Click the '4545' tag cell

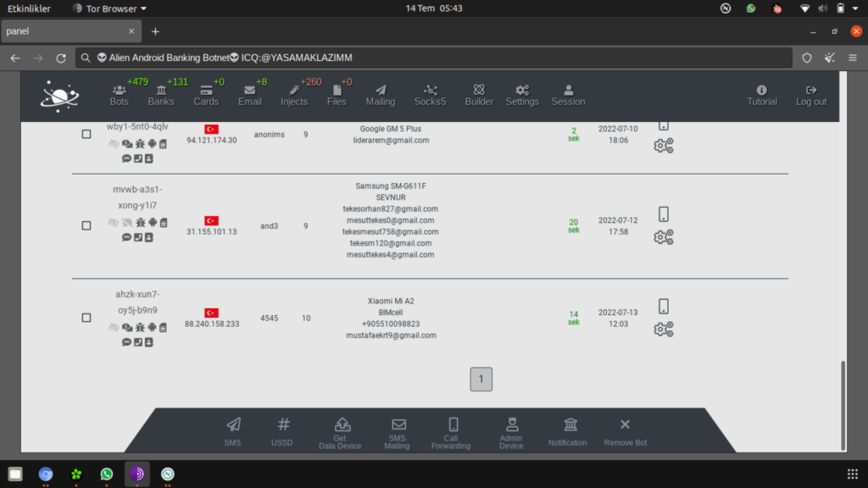(269, 319)
